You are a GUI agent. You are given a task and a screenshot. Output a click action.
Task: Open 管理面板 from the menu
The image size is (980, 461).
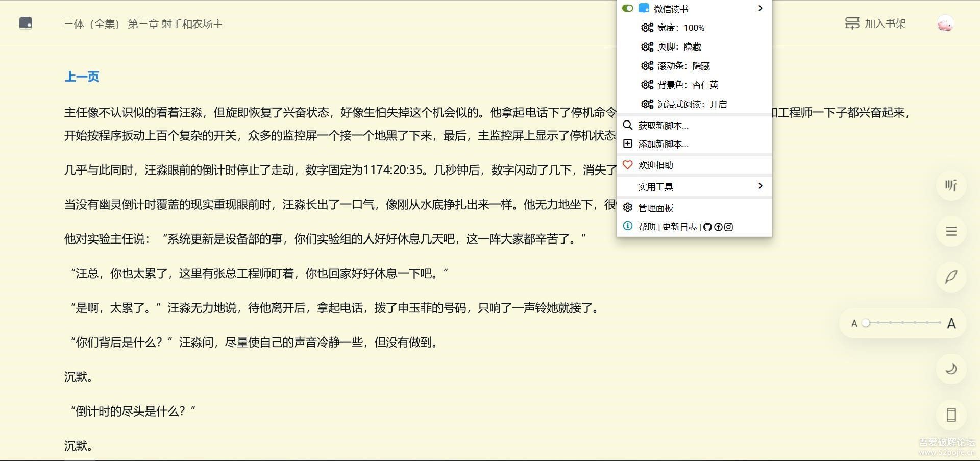click(x=655, y=208)
